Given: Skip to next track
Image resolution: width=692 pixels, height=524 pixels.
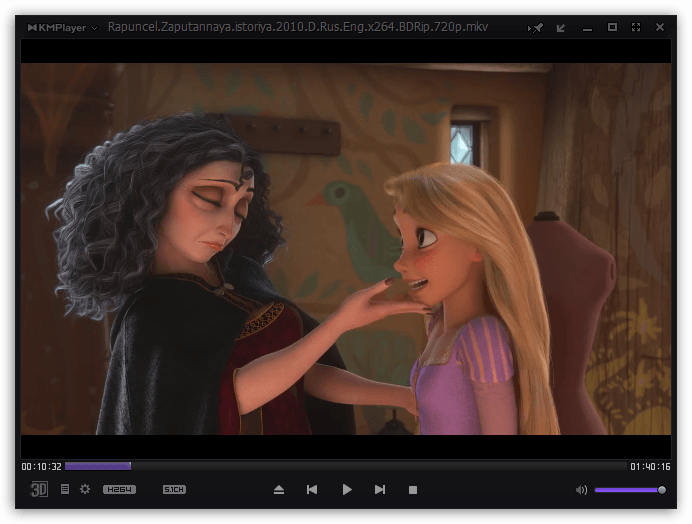Looking at the screenshot, I should coord(380,490).
